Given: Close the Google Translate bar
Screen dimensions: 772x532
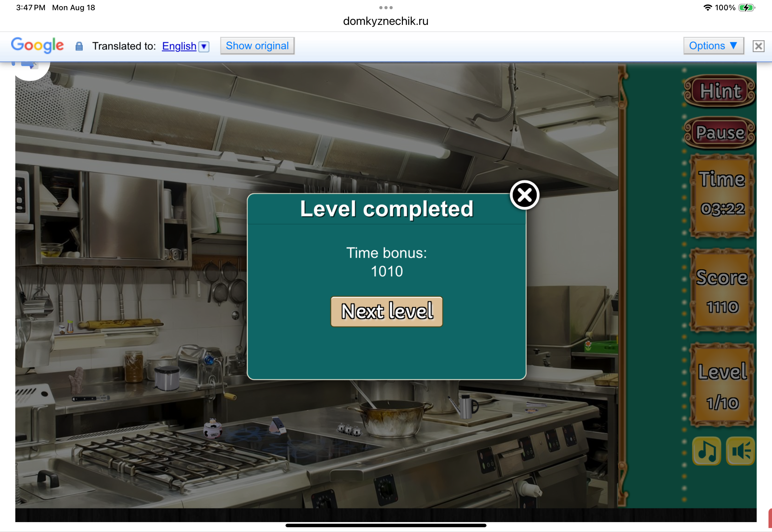Looking at the screenshot, I should tap(758, 46).
